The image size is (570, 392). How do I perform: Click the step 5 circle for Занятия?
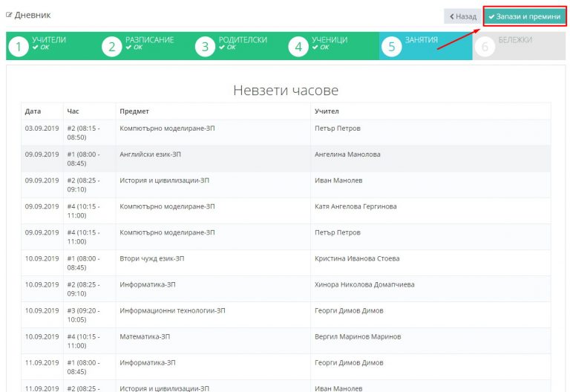click(x=392, y=47)
